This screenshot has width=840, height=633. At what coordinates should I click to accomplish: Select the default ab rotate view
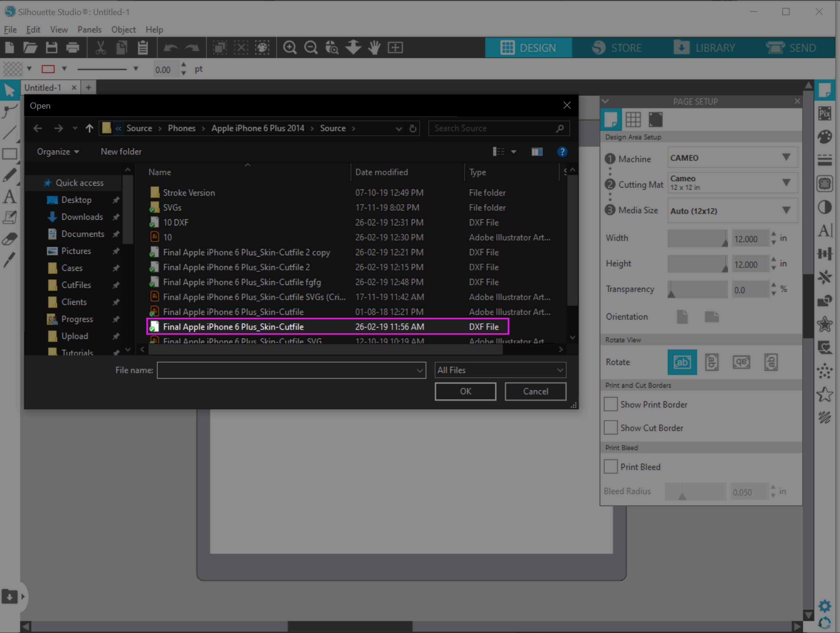click(x=682, y=362)
